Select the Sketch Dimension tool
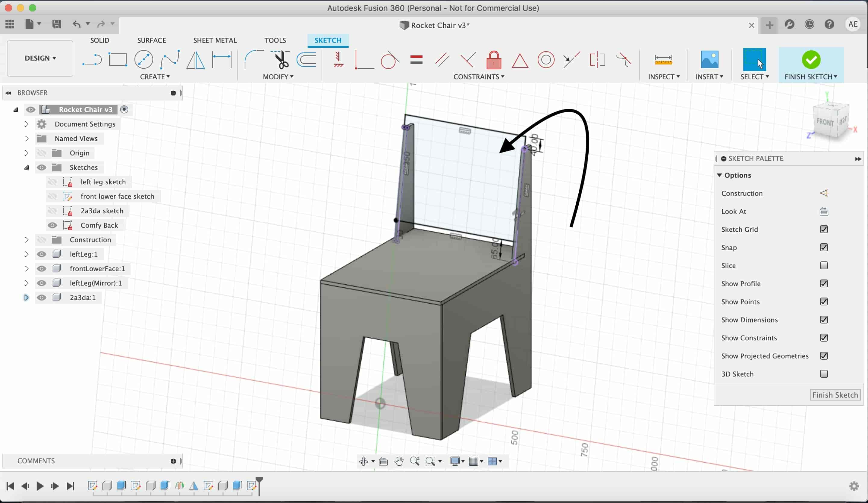Image resolution: width=868 pixels, height=503 pixels. tap(222, 60)
